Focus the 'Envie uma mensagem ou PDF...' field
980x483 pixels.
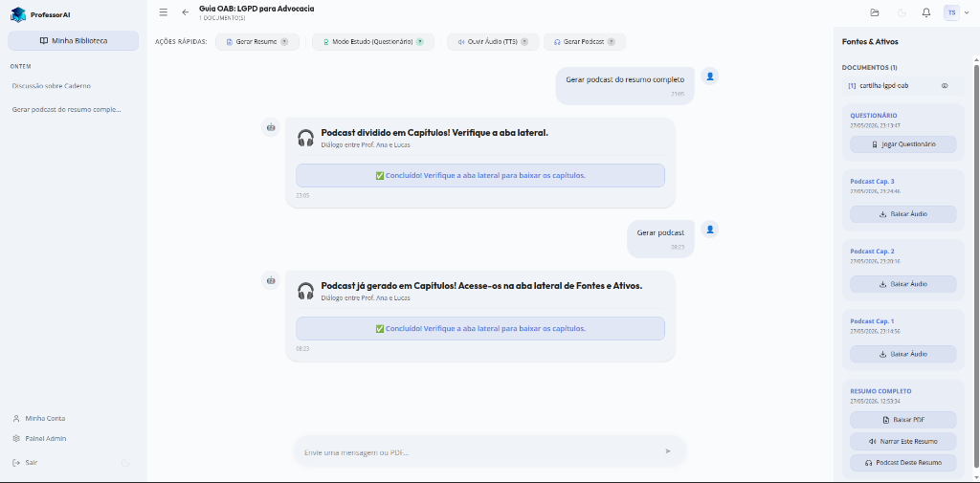tap(479, 451)
